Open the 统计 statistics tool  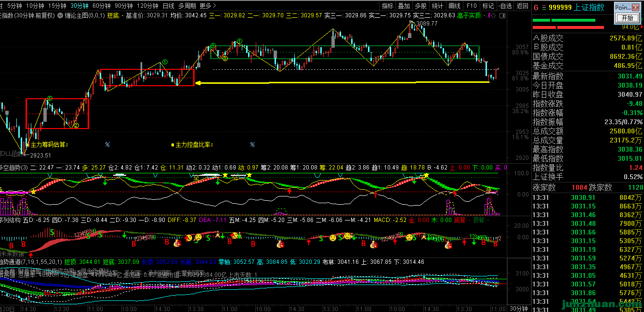click(437, 6)
